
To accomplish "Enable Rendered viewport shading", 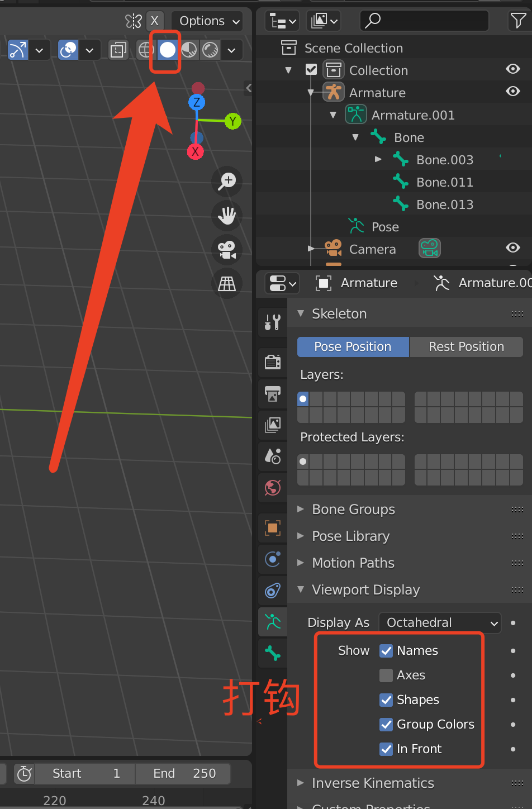I will [x=210, y=50].
